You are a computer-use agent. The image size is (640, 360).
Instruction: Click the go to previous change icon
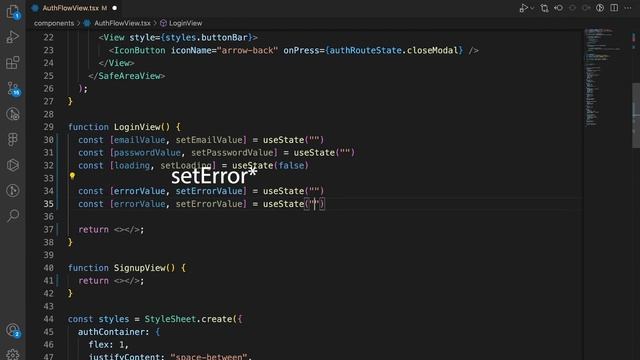558,8
